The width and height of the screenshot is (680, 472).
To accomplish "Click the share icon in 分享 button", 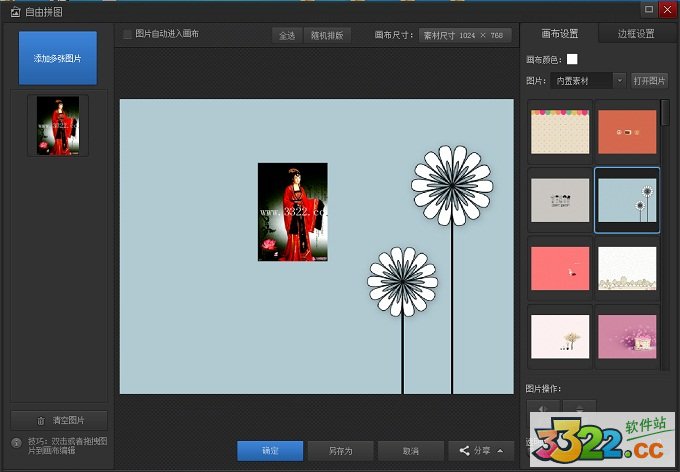I will [x=463, y=450].
